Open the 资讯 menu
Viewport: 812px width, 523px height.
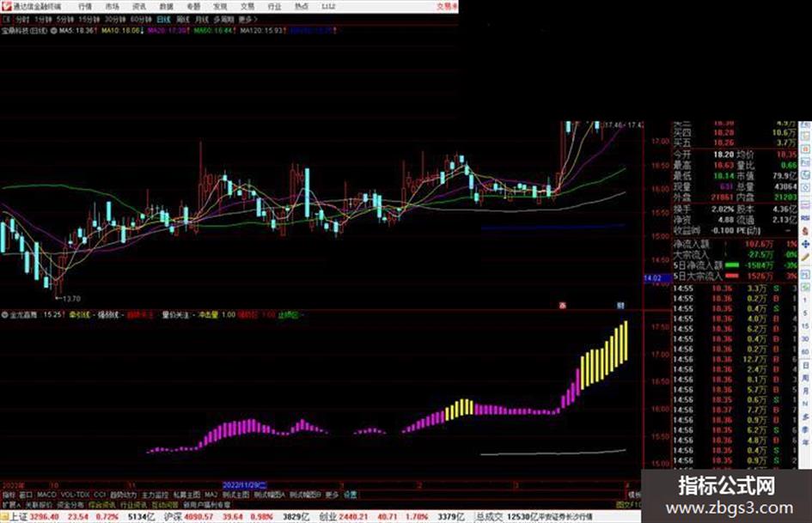click(x=139, y=7)
